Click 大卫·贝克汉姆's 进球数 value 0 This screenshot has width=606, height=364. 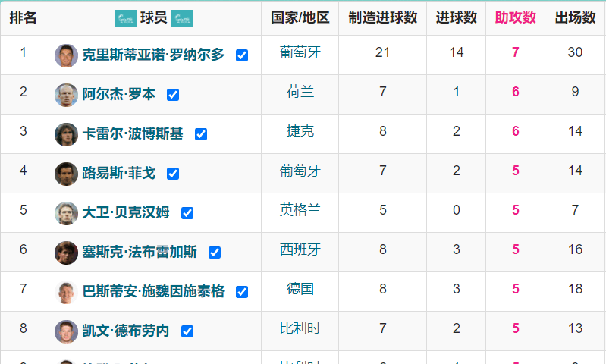click(x=457, y=210)
